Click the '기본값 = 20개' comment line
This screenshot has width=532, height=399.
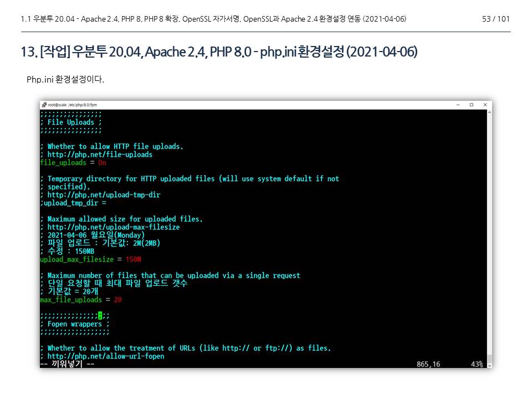[x=69, y=291]
